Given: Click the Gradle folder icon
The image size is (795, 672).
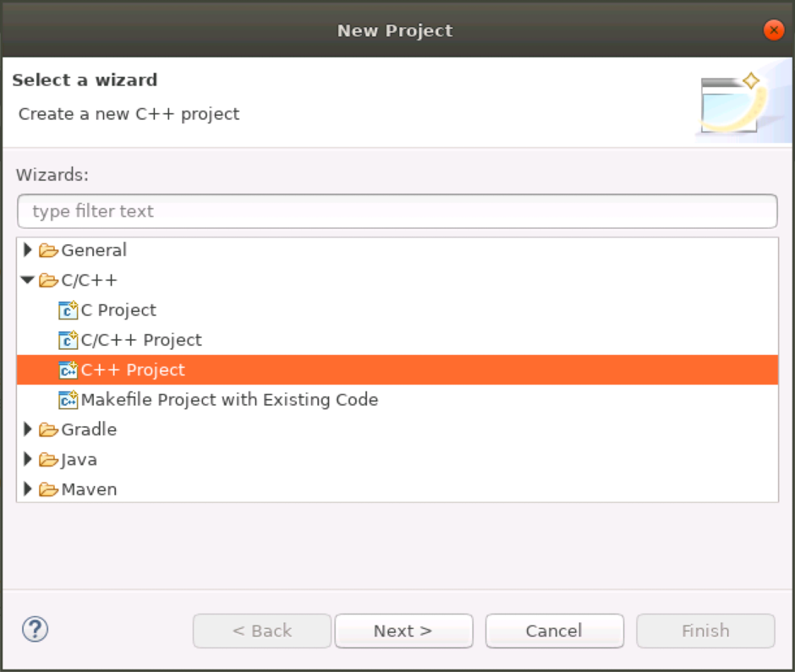Looking at the screenshot, I should (48, 429).
